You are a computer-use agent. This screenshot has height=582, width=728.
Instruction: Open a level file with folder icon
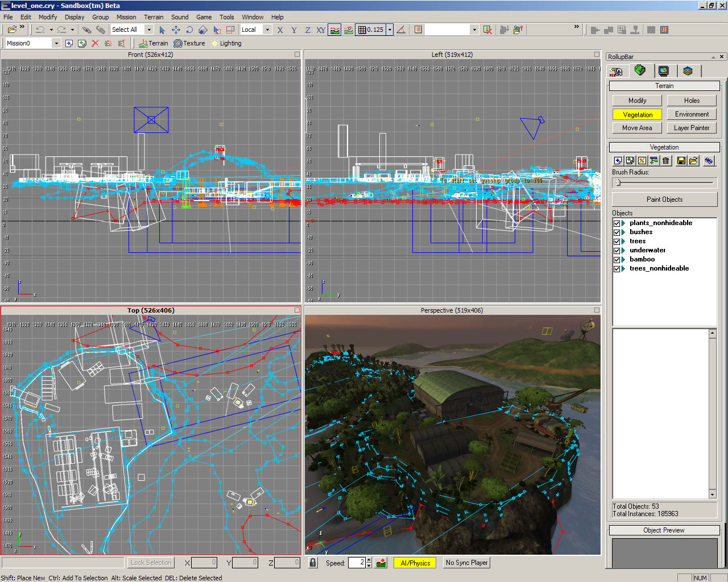(11, 30)
